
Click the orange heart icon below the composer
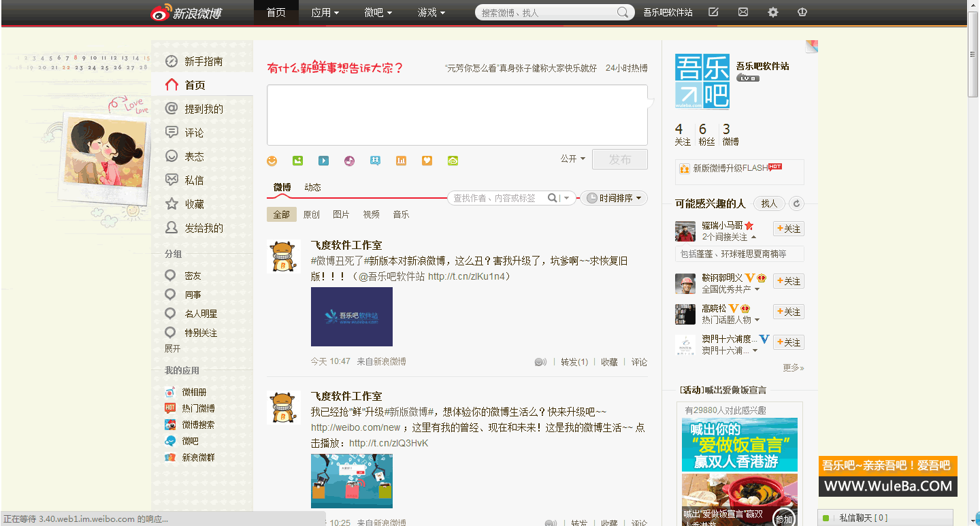pos(427,161)
